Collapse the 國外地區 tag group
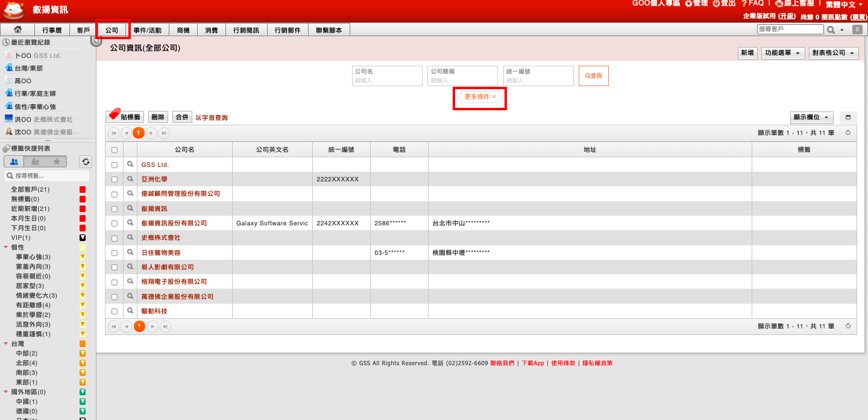The height and width of the screenshot is (420, 868). 6,392
